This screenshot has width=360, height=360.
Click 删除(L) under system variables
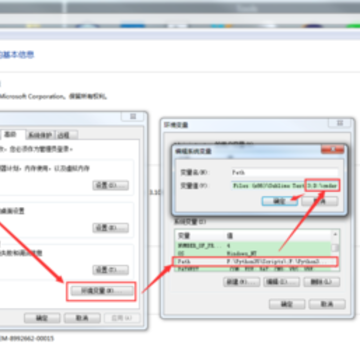click(x=322, y=282)
